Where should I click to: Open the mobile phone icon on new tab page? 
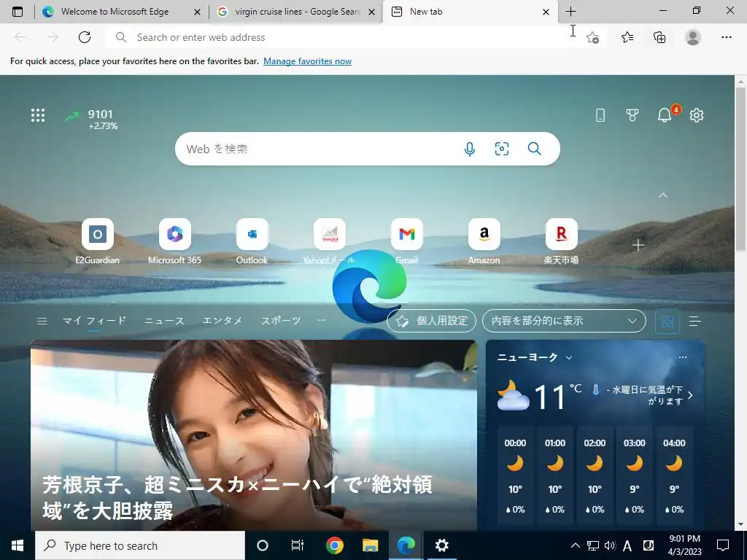pyautogui.click(x=600, y=114)
